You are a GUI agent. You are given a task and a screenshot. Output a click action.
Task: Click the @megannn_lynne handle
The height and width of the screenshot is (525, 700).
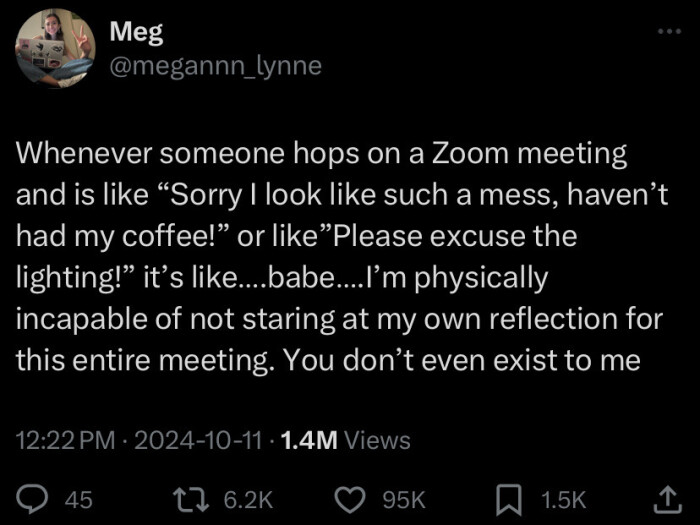pyautogui.click(x=214, y=65)
